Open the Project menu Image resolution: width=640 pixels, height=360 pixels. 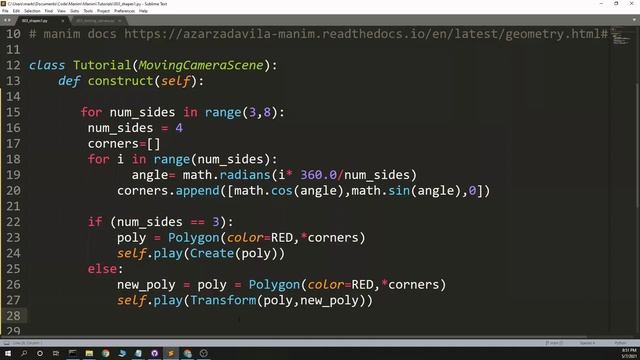click(103, 11)
